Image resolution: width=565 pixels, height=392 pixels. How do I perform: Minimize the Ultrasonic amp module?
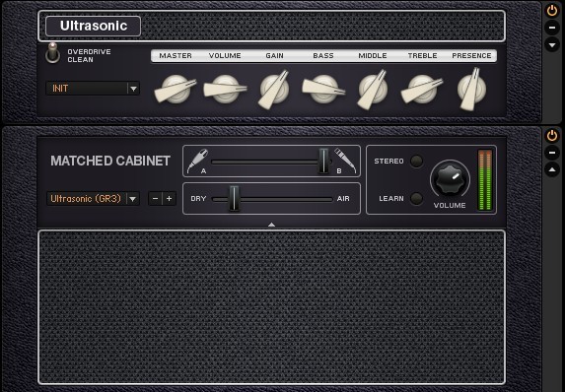551,28
